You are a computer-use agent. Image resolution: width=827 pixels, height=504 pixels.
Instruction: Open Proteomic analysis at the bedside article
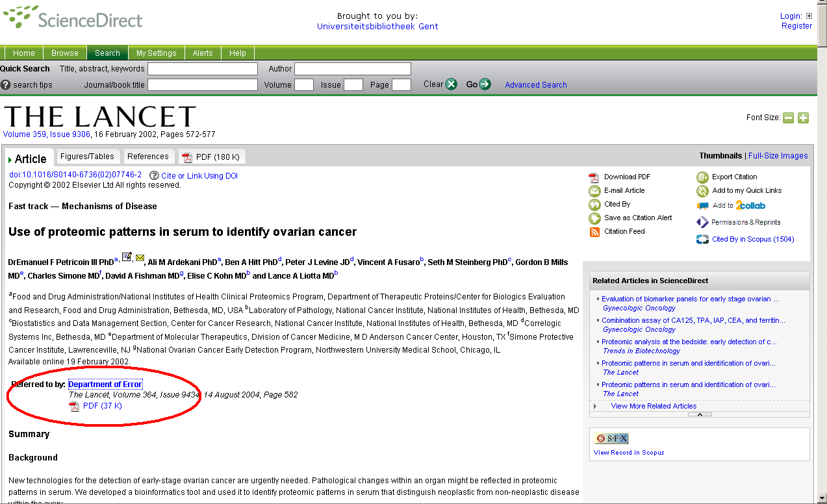click(x=689, y=342)
